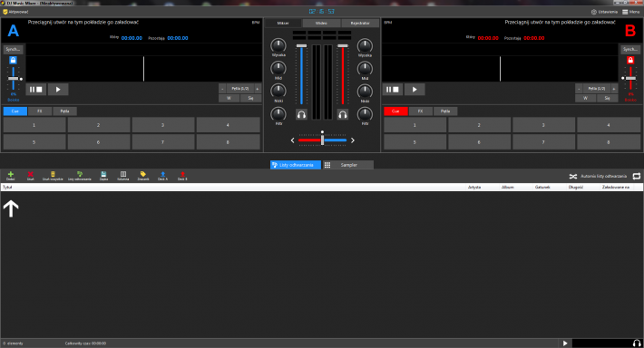Click Deck A pitch slider handle
This screenshot has width=644, height=348.
[13, 78]
